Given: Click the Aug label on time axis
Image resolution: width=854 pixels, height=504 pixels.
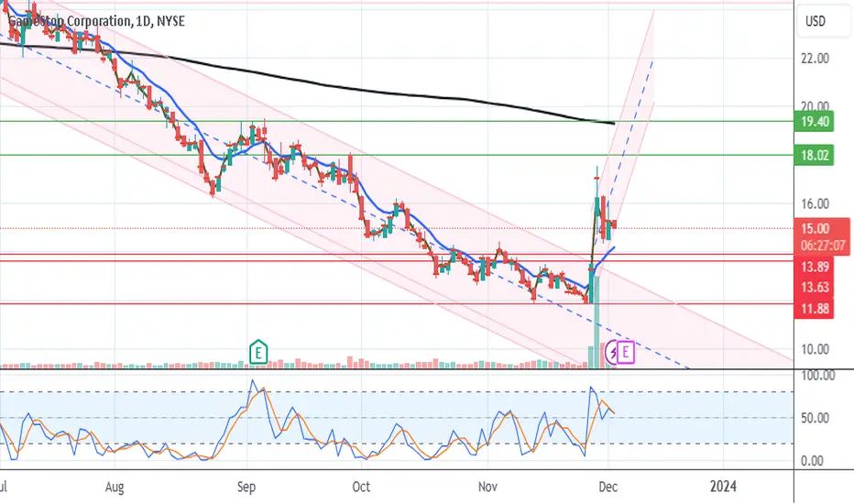Looking at the screenshot, I should 115,486.
